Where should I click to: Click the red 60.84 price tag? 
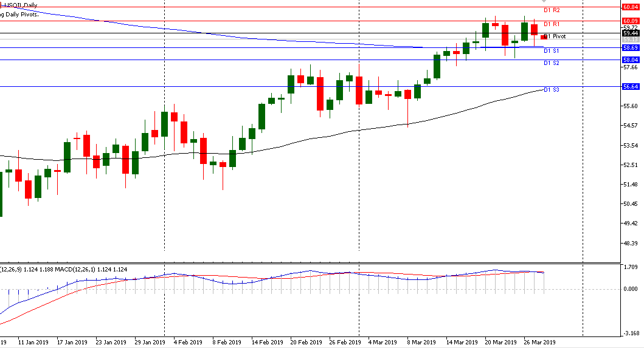[x=630, y=7]
